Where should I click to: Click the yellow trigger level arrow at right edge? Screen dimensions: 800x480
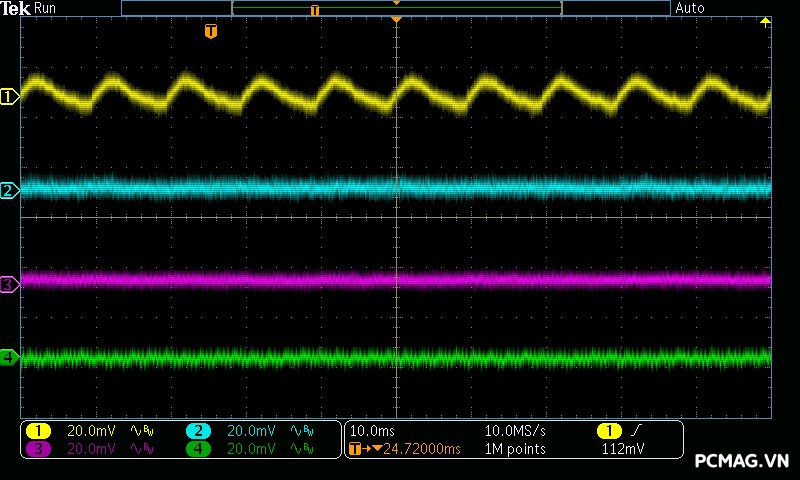[766, 22]
